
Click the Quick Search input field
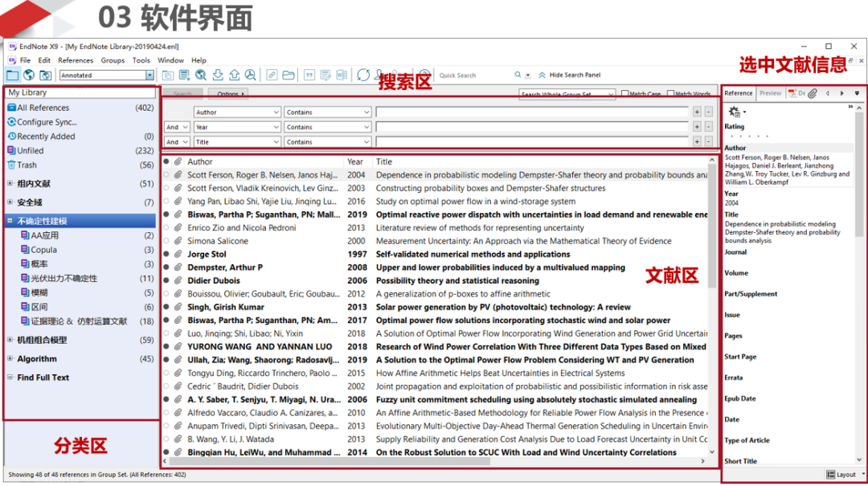[x=474, y=76]
